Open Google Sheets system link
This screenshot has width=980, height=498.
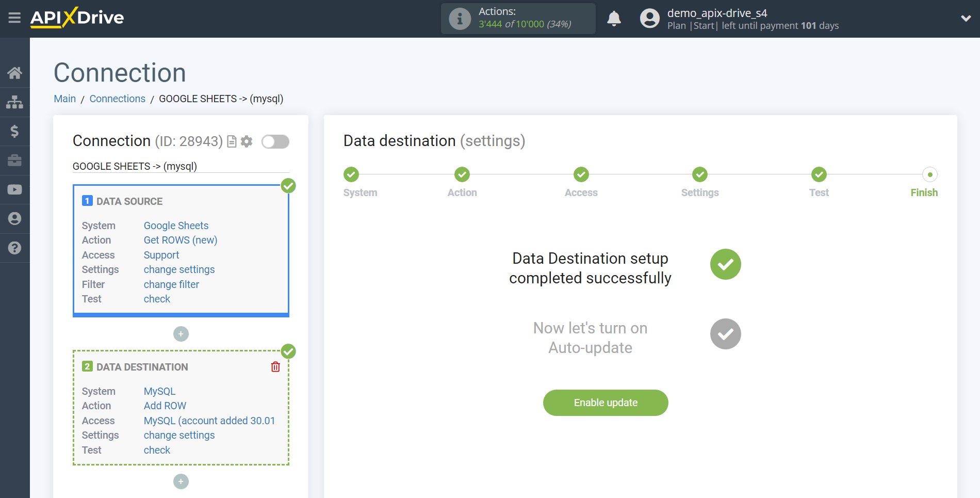tap(176, 226)
